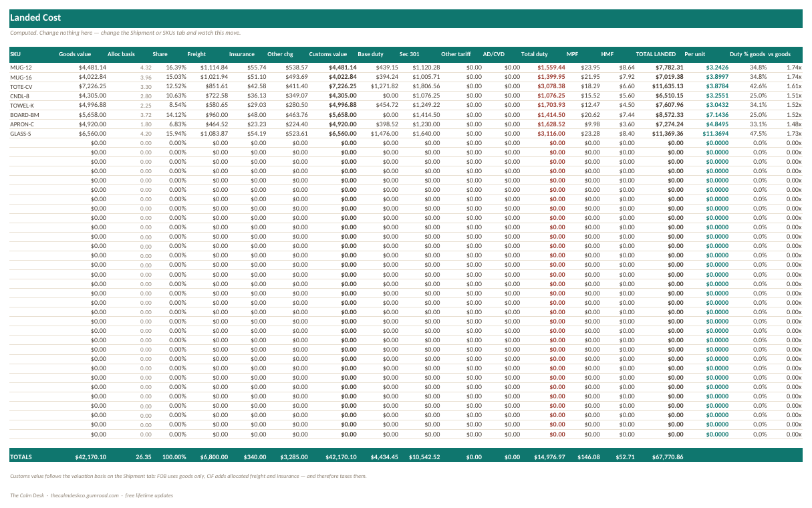Click APRON-C vs goods 1.48x
812x508 pixels.
pyautogui.click(x=793, y=124)
